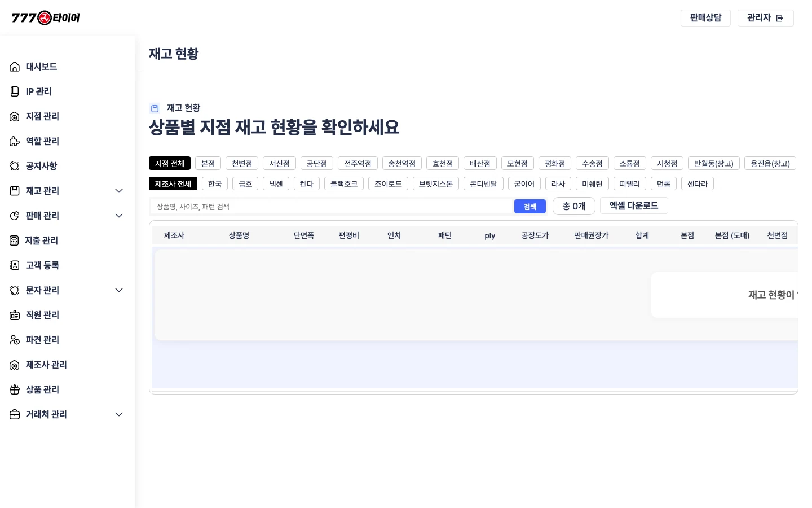
Task: Select the 지점 전체 branch filter
Action: coord(170,163)
